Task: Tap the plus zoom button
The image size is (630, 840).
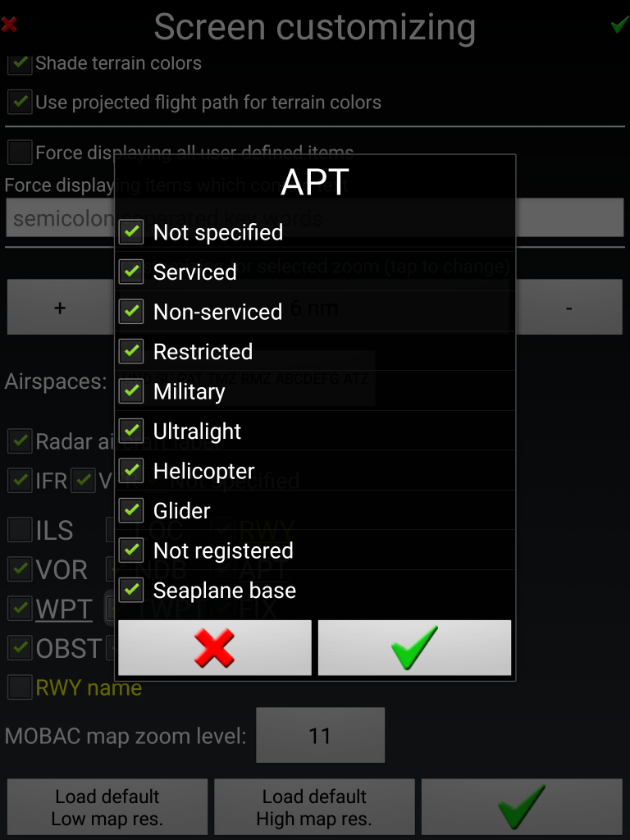Action: point(60,307)
